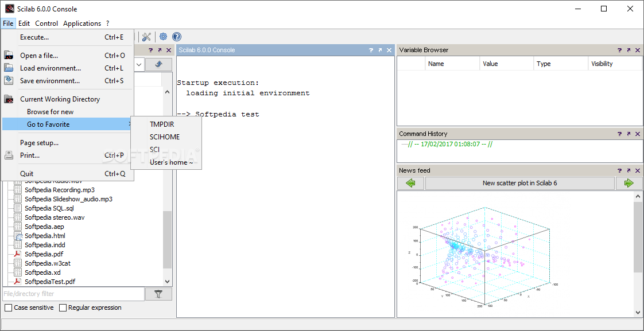The width and height of the screenshot is (644, 331).
Task: Choose Load environment... menu entry
Action: point(67,68)
